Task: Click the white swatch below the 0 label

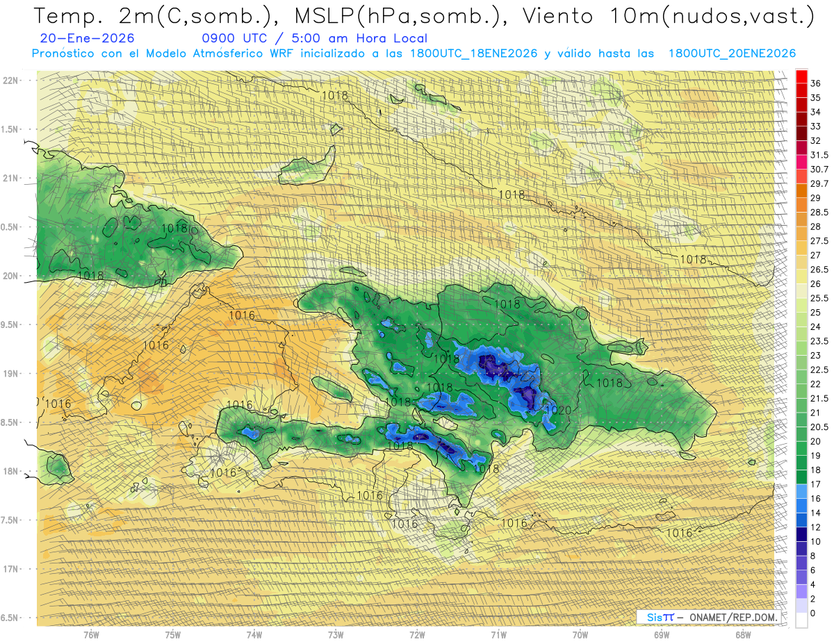Action: click(801, 620)
